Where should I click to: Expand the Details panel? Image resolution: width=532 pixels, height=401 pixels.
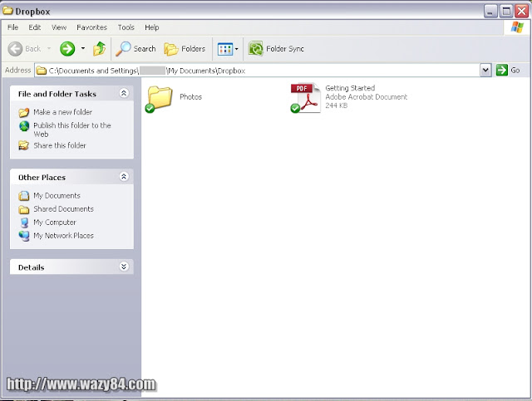click(124, 267)
